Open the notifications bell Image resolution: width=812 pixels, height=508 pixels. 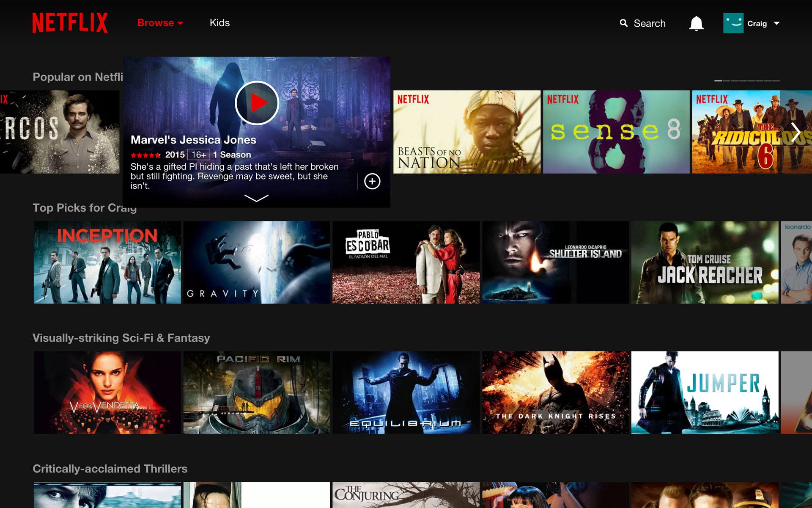coord(696,23)
